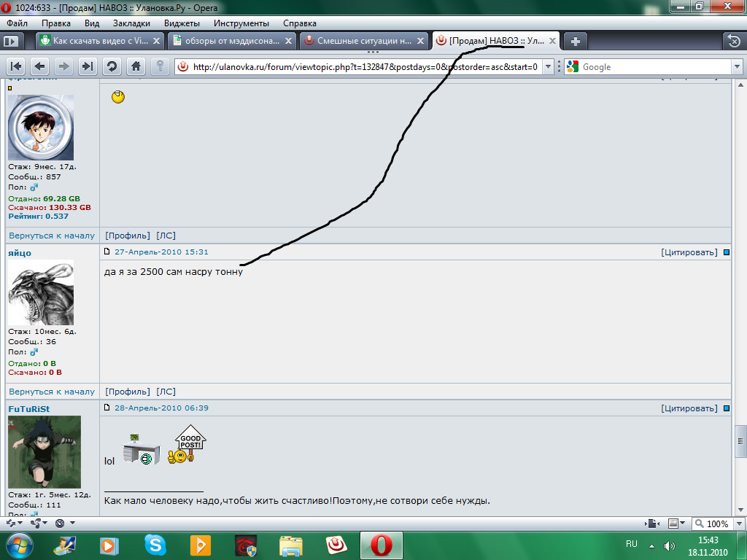
Task: Open the zoom level dropdown arrow
Action: [x=739, y=524]
